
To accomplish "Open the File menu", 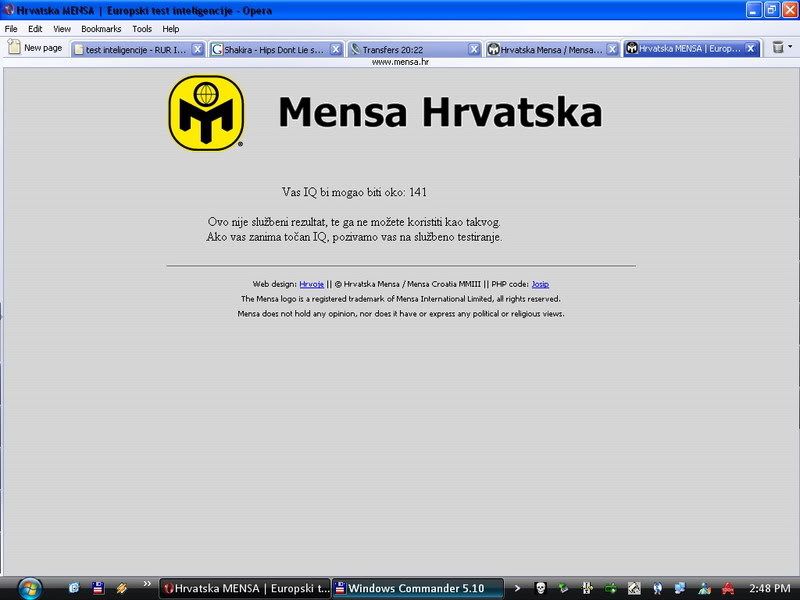I will (x=11, y=29).
